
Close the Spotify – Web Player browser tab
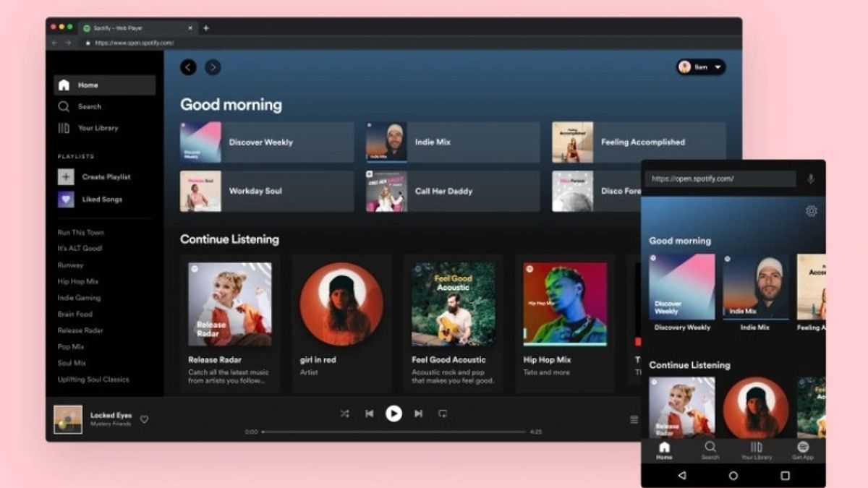[190, 28]
